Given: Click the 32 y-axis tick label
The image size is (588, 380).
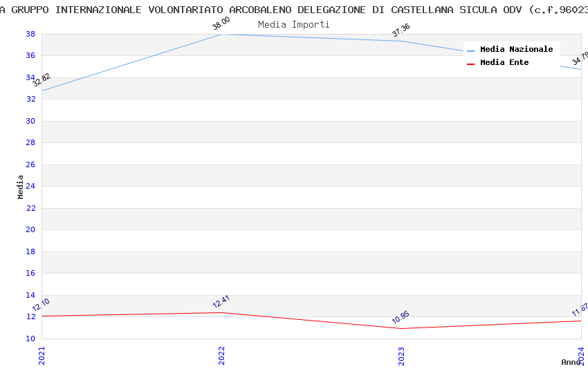Looking at the screenshot, I should 30,99.
